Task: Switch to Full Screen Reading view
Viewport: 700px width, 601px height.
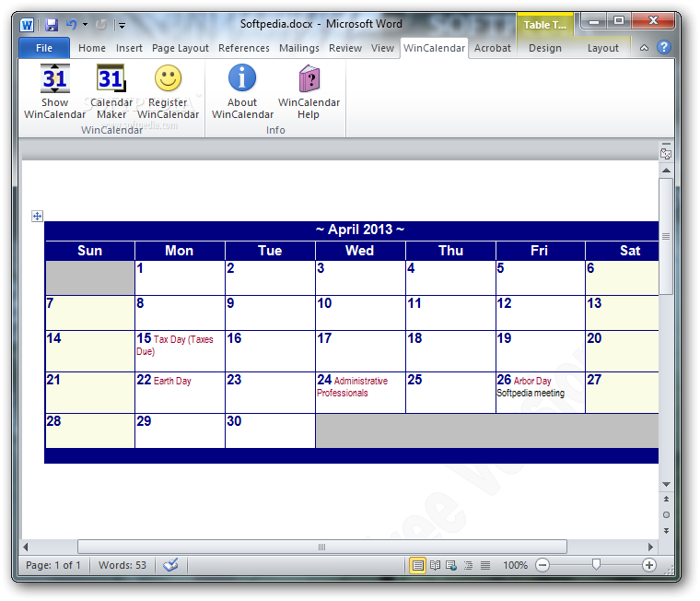Action: coord(435,565)
